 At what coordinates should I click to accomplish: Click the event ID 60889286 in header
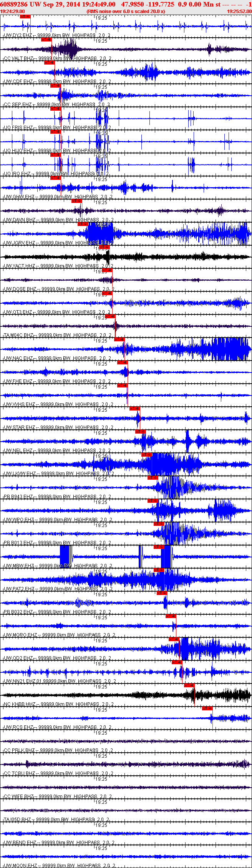click(x=14, y=4)
